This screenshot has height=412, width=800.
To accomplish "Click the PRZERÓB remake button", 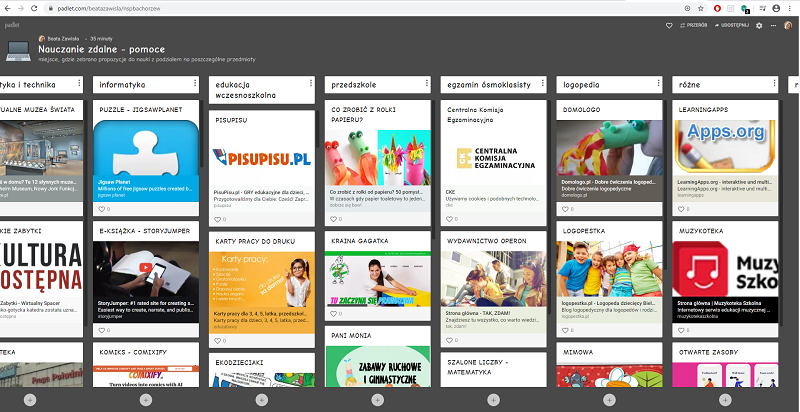I will tap(693, 25).
